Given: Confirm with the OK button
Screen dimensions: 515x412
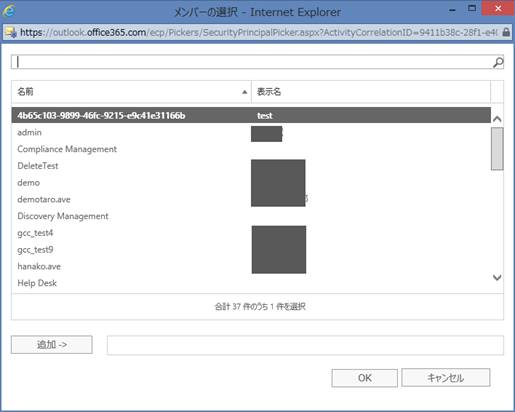Looking at the screenshot, I should coord(365,378).
